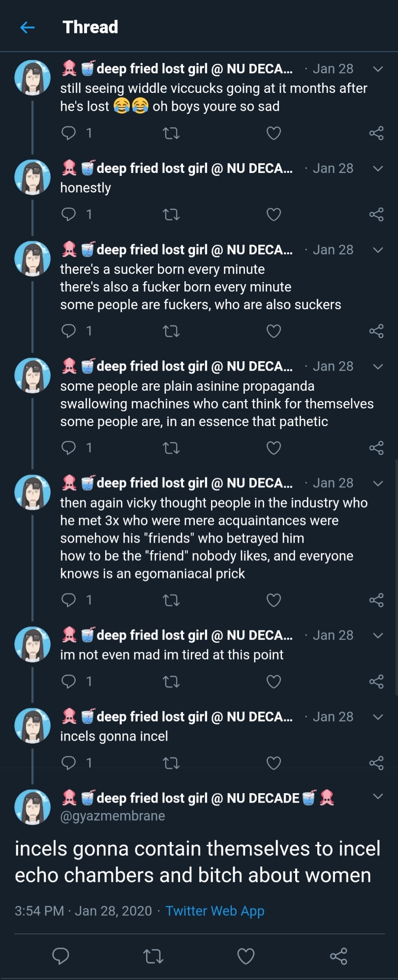This screenshot has width=398, height=980.
Task: Open chevron menu on main tweet header
Action: pos(378,796)
